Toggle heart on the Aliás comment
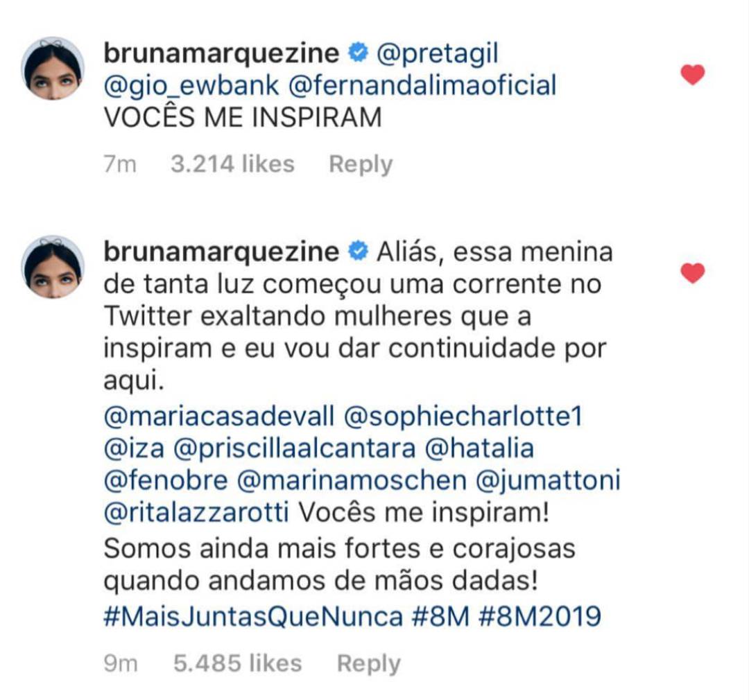The height and width of the screenshot is (700, 749). point(692,273)
